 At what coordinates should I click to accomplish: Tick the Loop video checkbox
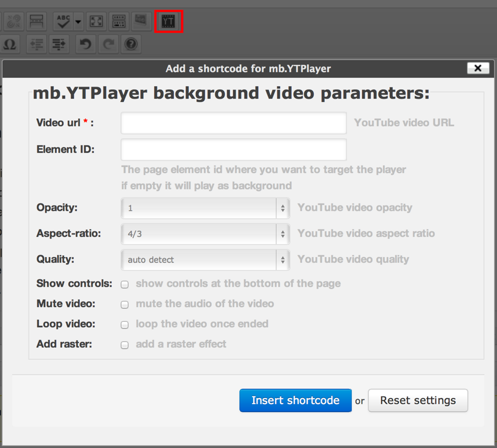click(125, 325)
